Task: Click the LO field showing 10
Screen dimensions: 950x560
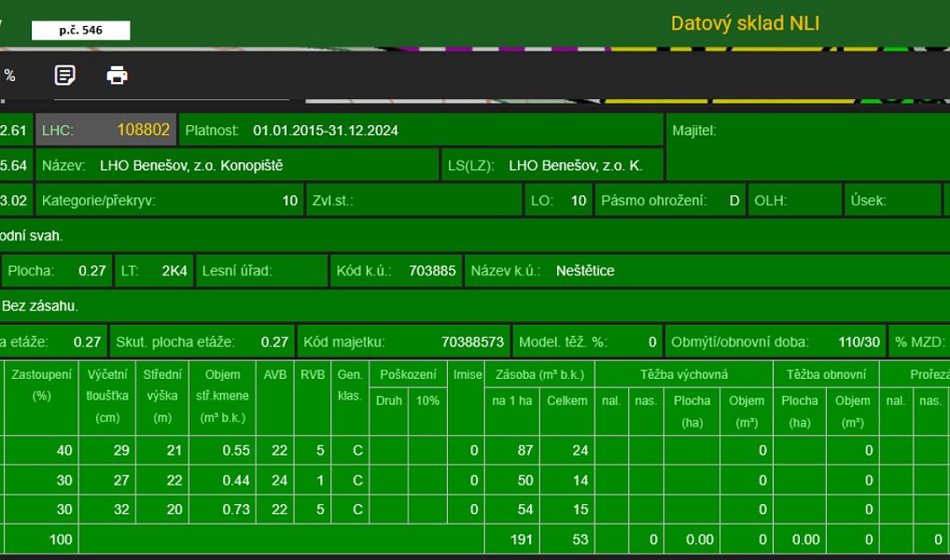Action: click(559, 201)
